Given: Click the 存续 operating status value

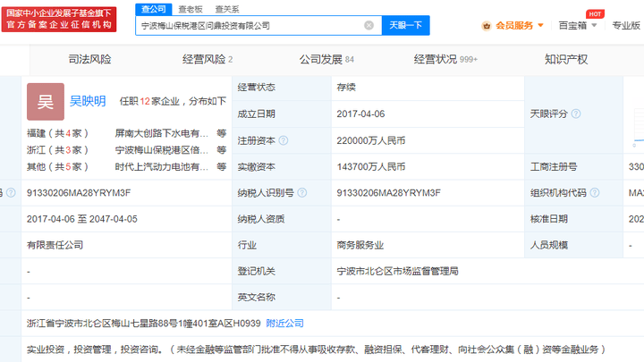Looking at the screenshot, I should [x=346, y=88].
